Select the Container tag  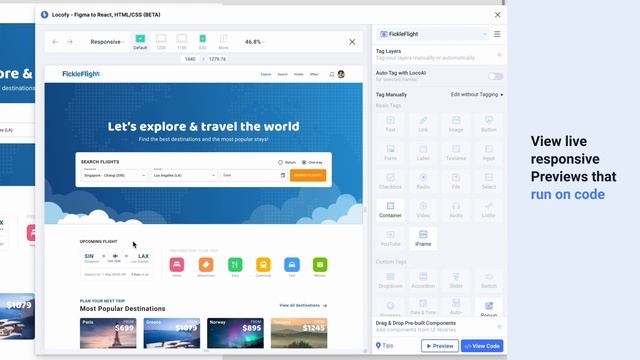pyautogui.click(x=390, y=210)
